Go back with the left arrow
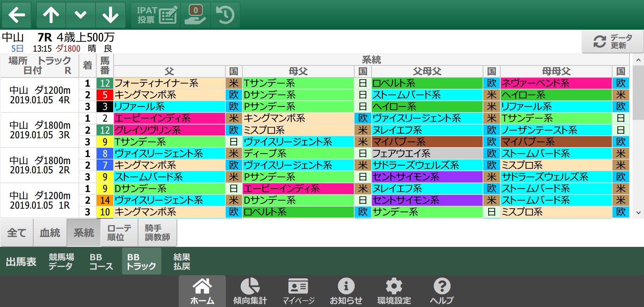 tap(16, 15)
